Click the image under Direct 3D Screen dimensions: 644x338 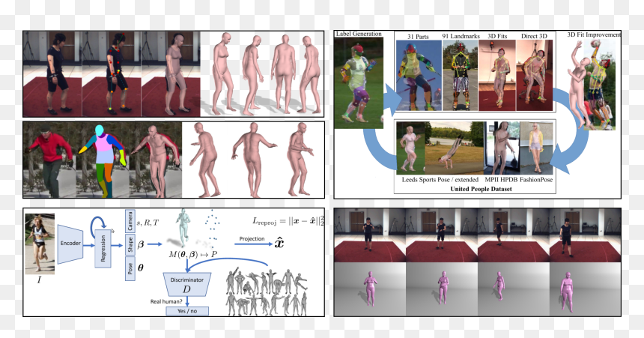pyautogui.click(x=535, y=75)
